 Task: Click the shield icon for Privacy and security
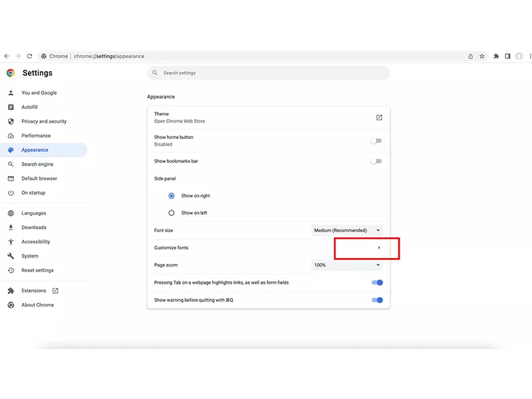(11, 121)
